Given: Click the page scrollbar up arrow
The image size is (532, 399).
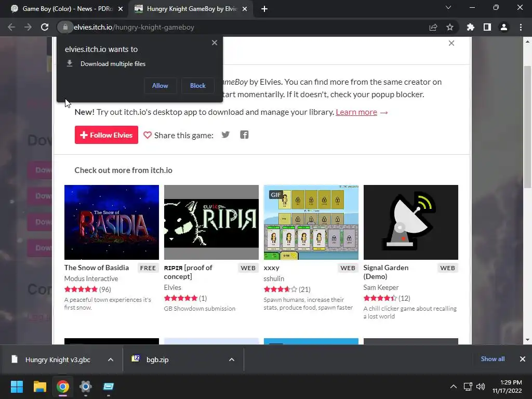Looking at the screenshot, I should pos(528,42).
